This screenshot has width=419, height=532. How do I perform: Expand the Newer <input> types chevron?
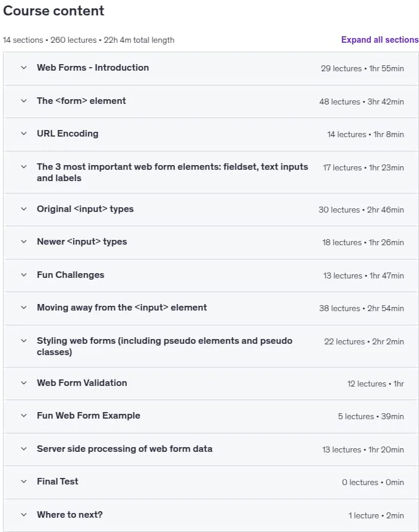click(x=24, y=242)
